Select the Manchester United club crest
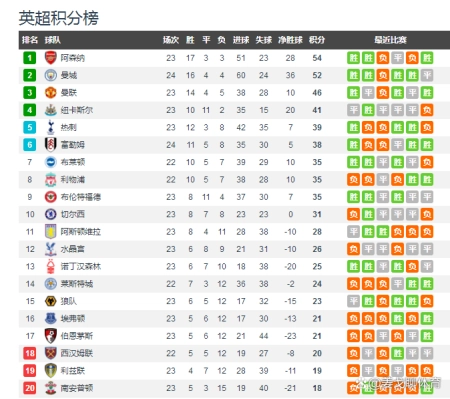The width and height of the screenshot is (450, 399). click(51, 93)
